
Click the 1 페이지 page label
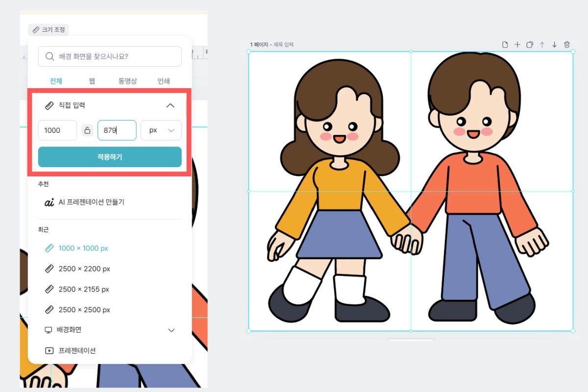(259, 45)
